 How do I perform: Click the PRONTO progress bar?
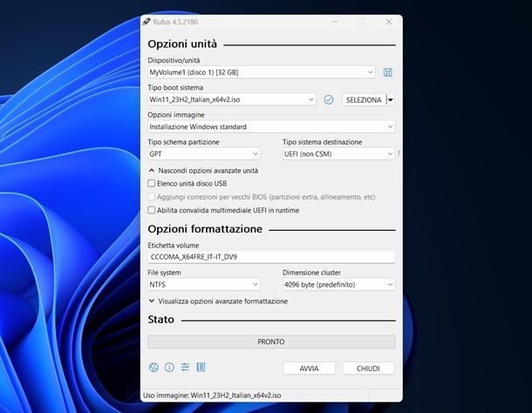click(271, 342)
